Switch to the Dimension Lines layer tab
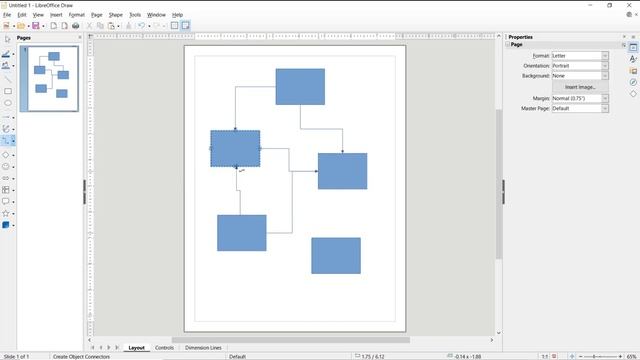This screenshot has height=360, width=640. [x=203, y=348]
